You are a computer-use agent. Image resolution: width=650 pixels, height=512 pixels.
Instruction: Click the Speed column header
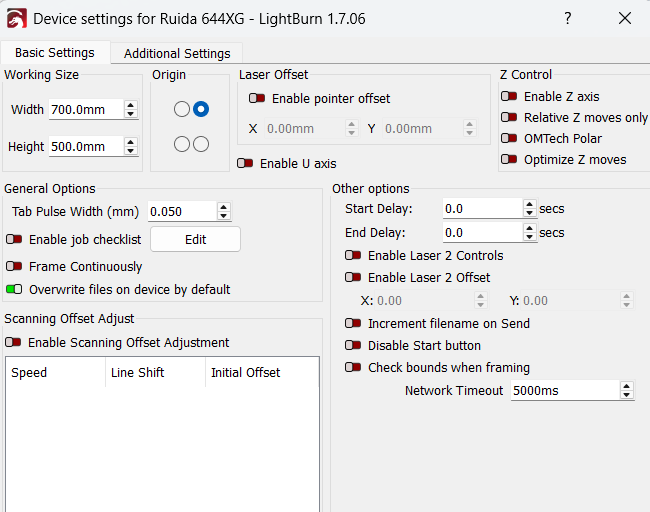tap(56, 372)
